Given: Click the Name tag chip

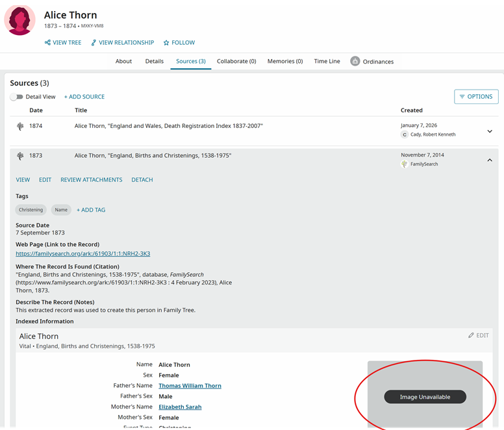Looking at the screenshot, I should coord(61,210).
